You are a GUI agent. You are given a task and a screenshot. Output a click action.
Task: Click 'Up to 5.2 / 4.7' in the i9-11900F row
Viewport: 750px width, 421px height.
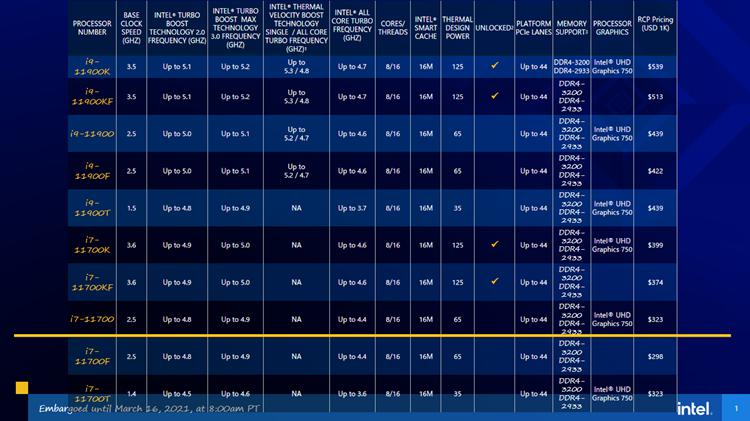(x=297, y=171)
